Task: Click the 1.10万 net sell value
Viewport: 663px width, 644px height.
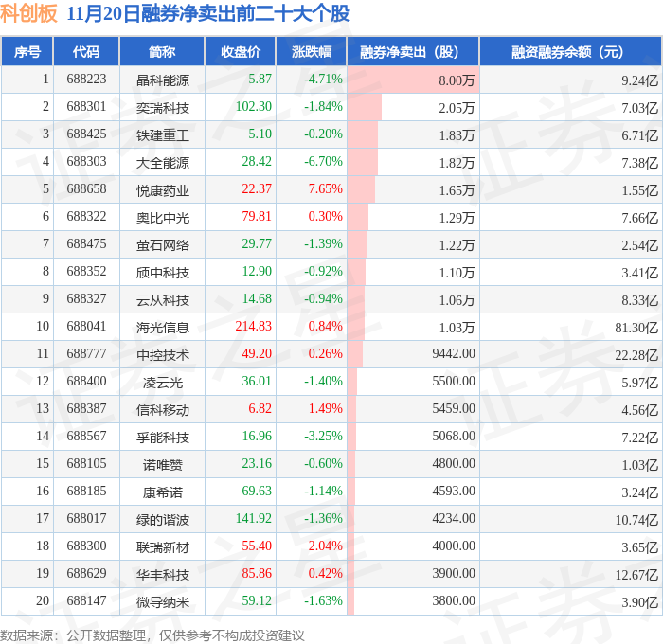Action: point(457,273)
